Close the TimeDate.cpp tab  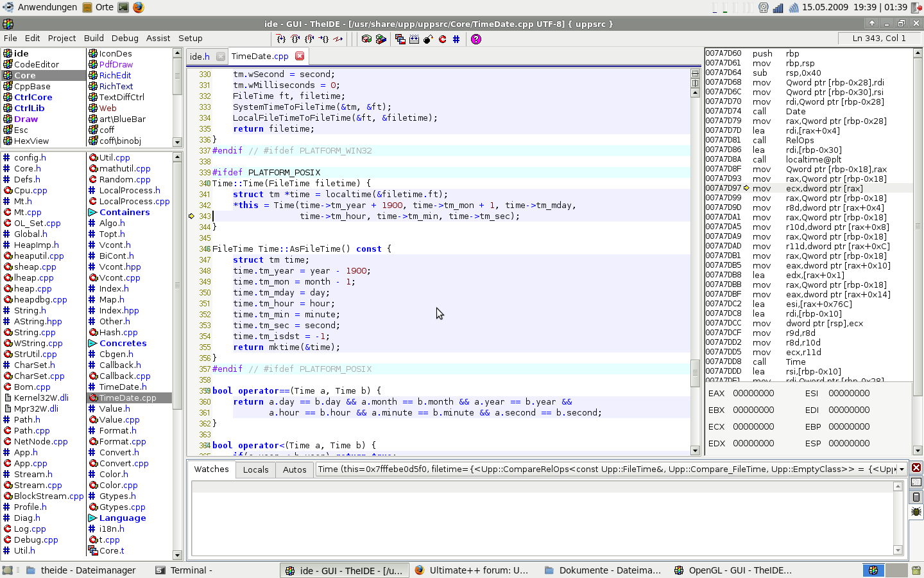[x=300, y=57]
